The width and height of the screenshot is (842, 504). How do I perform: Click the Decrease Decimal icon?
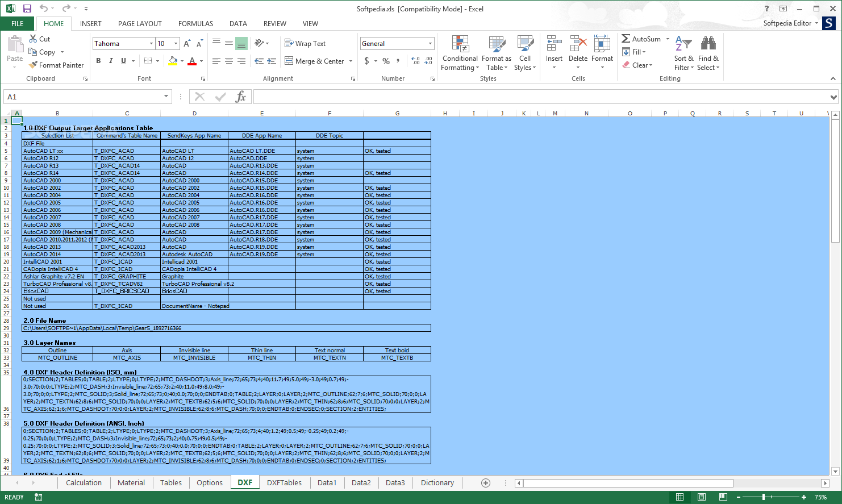coord(428,61)
